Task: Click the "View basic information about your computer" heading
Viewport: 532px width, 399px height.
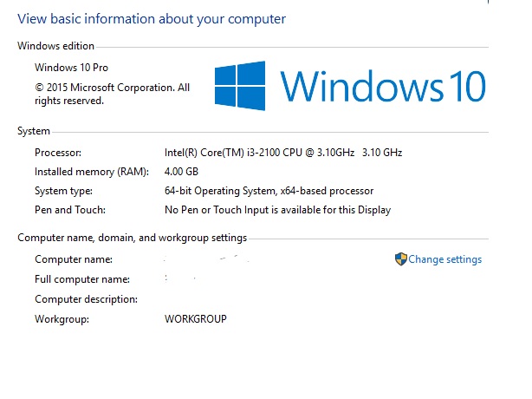Action: click(x=152, y=19)
